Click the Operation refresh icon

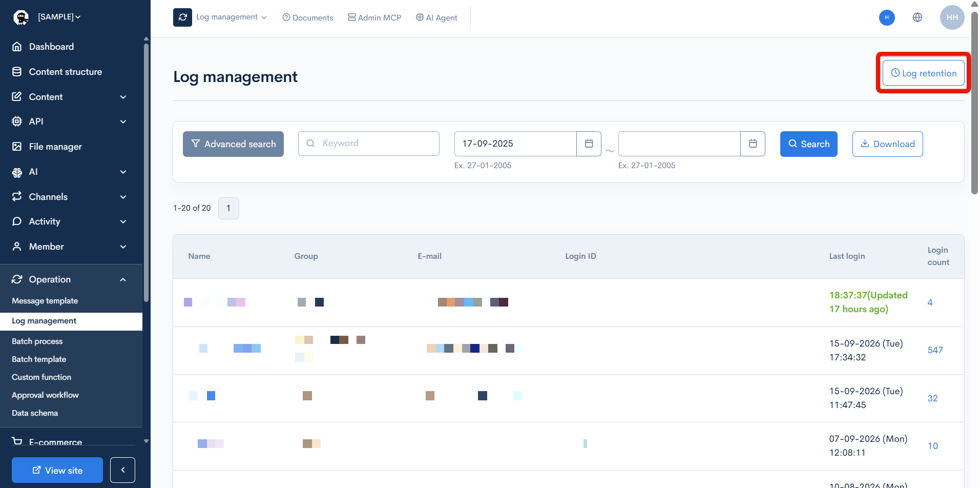point(17,279)
